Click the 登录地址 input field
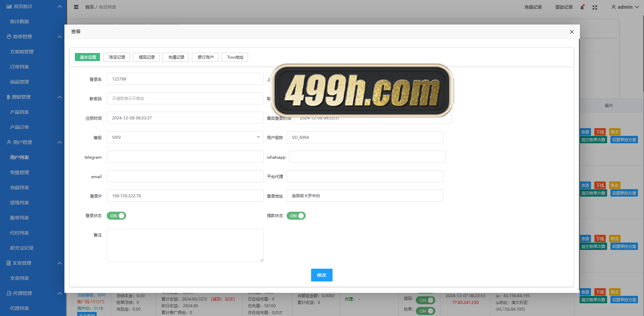The width and height of the screenshot is (644, 316). pyautogui.click(x=365, y=196)
